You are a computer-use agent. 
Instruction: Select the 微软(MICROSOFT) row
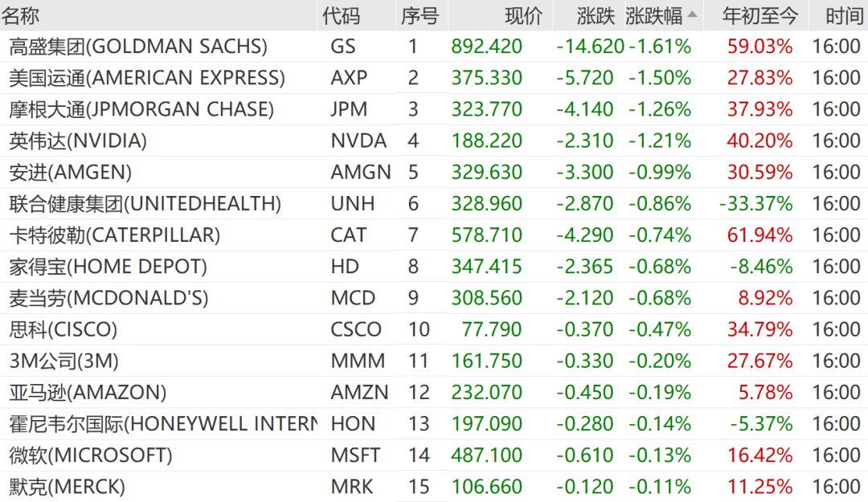click(91, 455)
